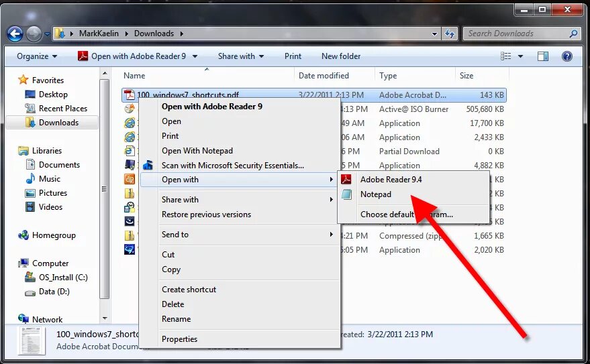Toggle the preview pane icon
This screenshot has height=364, width=590.
point(542,56)
